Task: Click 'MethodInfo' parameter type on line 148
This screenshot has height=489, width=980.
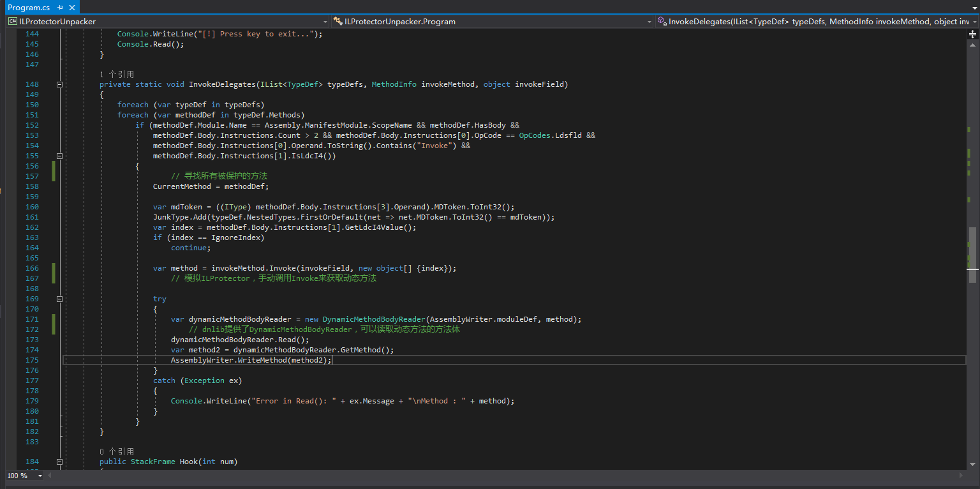Action: [x=394, y=84]
